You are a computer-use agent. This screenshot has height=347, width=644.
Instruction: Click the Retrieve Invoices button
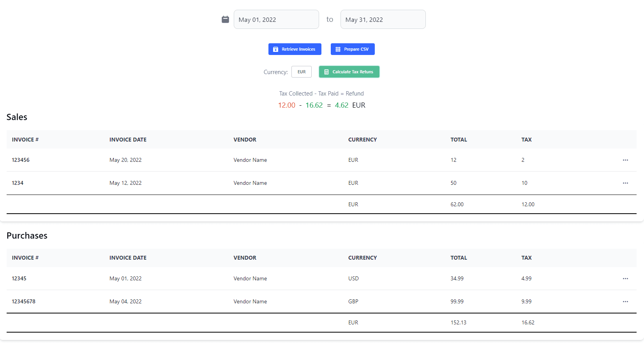[295, 49]
